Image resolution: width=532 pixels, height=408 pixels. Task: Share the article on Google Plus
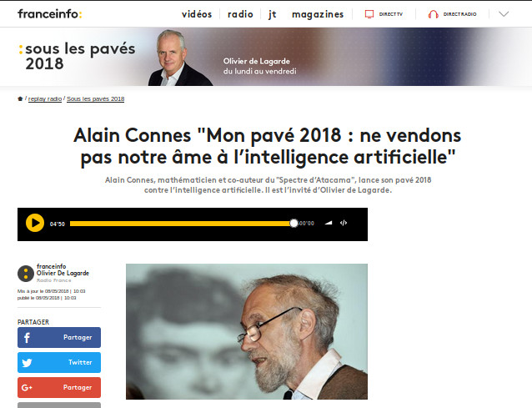(x=59, y=387)
